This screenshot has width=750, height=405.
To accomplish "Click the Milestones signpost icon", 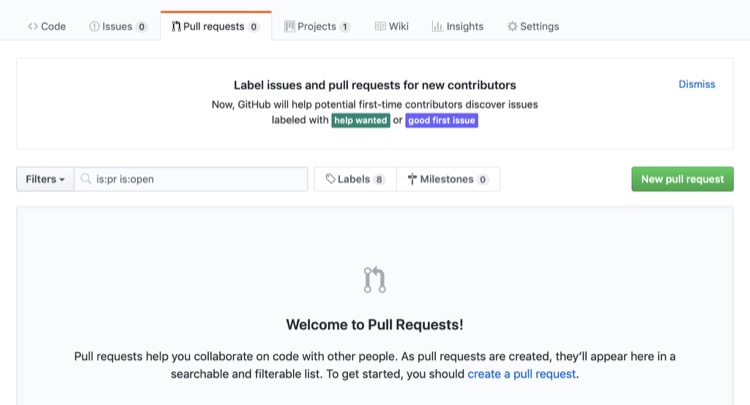I will (x=412, y=179).
